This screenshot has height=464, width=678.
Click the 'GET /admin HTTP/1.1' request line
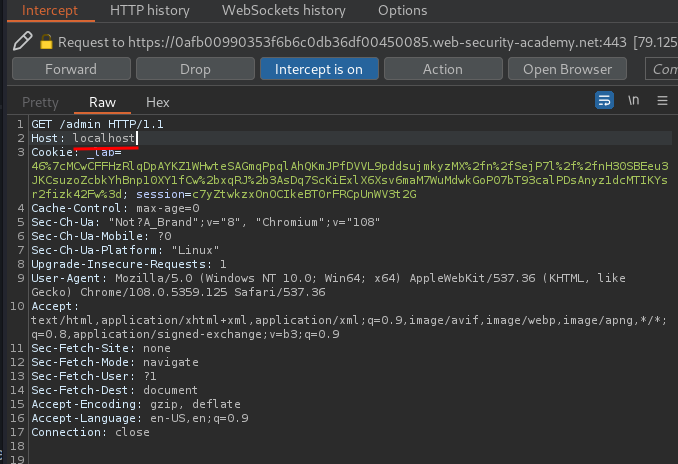tap(97, 125)
